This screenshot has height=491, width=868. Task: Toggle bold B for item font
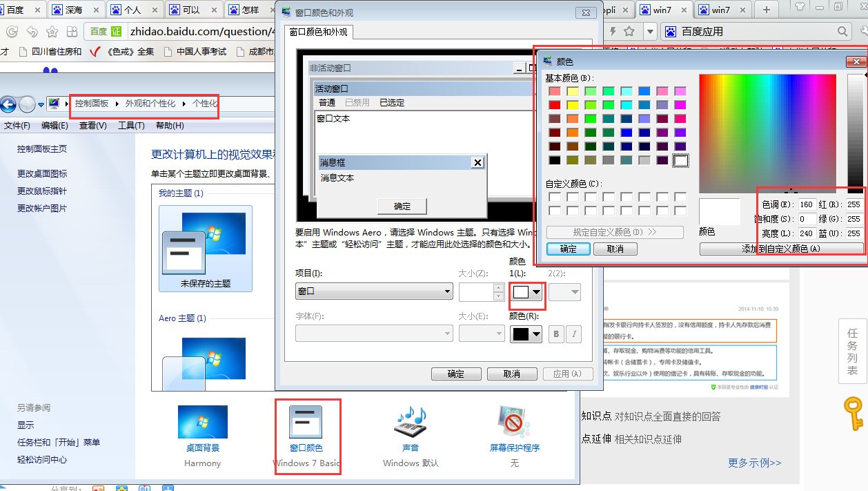click(556, 334)
